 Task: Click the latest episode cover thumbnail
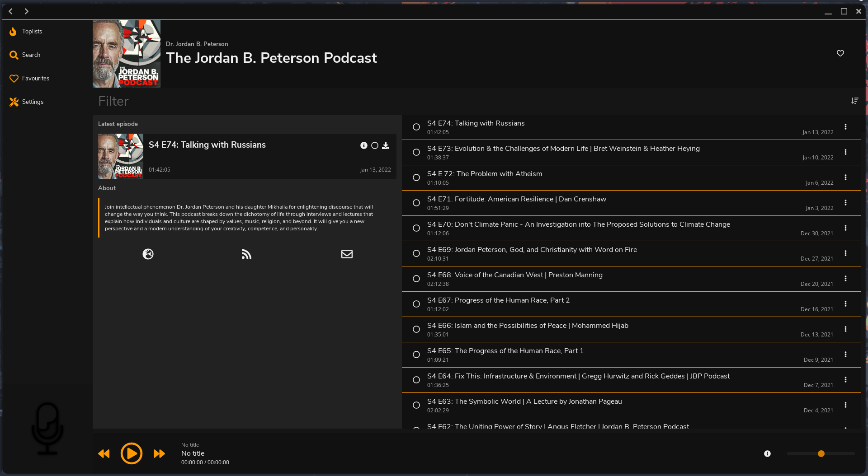121,156
